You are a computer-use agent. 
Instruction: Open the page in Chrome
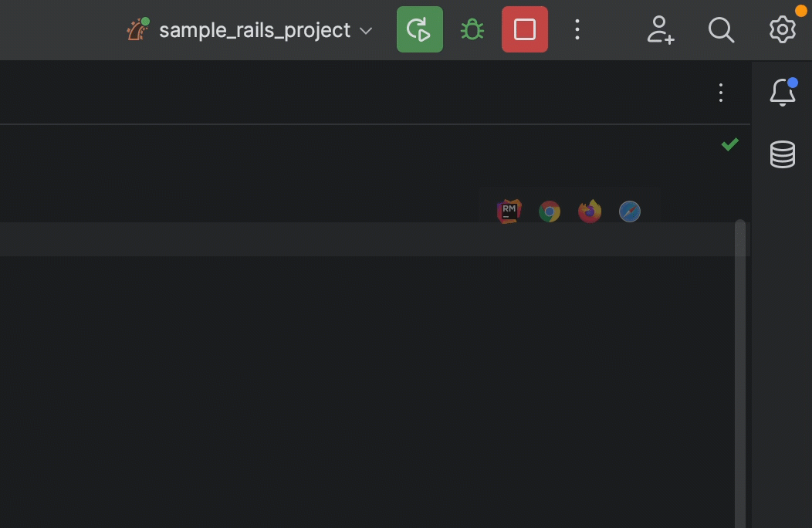tap(550, 211)
